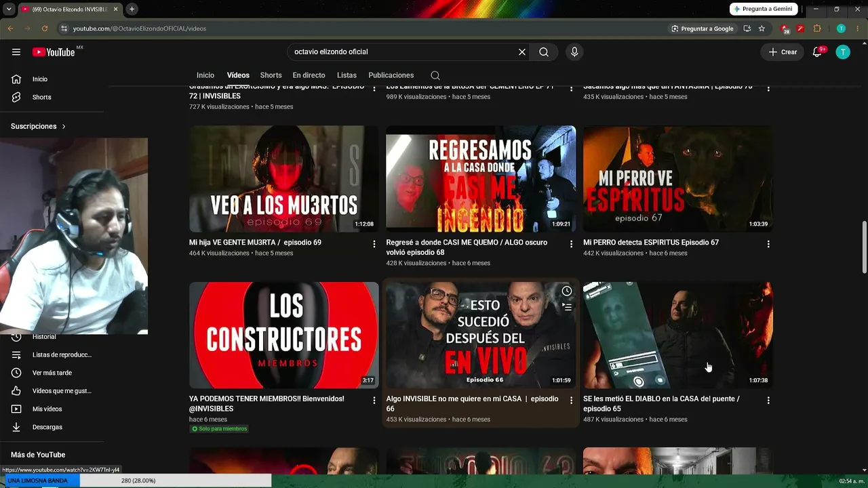Open title YA PODEMOS TENER MIEMBROS
This screenshot has width=868, height=488.
tap(267, 404)
